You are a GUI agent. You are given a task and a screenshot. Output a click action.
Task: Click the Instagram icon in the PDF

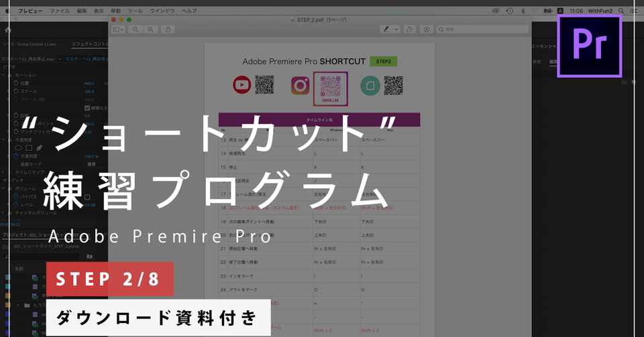pyautogui.click(x=301, y=85)
